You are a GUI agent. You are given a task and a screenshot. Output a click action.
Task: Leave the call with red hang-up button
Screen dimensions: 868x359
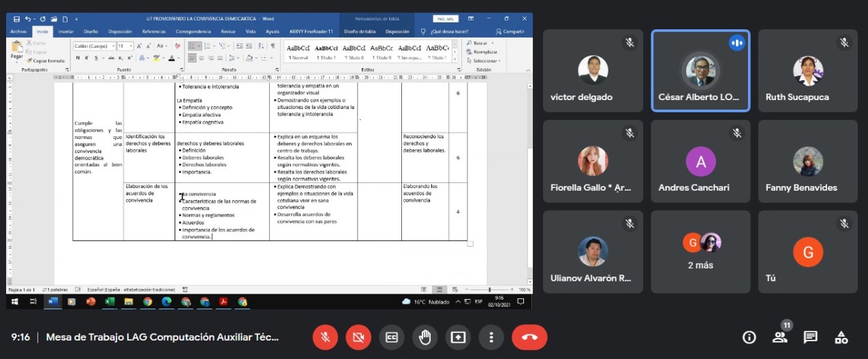click(x=529, y=337)
